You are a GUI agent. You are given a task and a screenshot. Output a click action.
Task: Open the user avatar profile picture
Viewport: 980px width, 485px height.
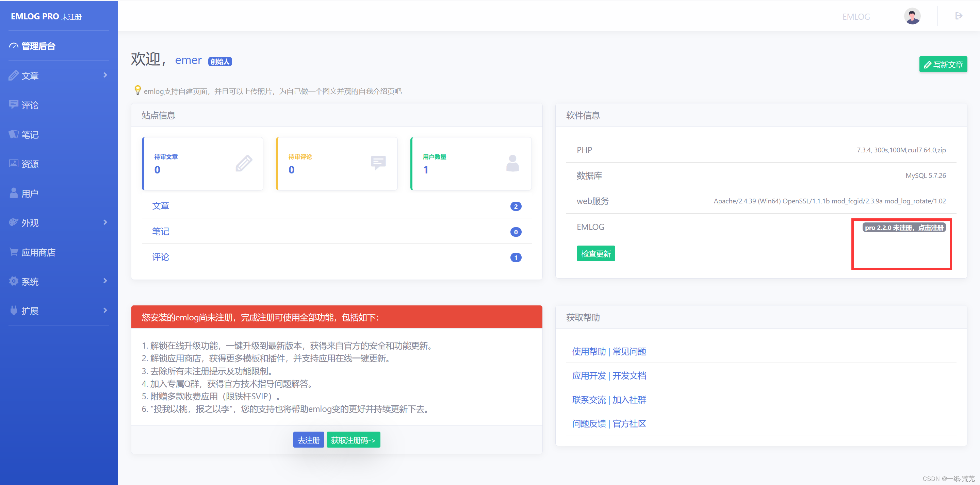[912, 16]
